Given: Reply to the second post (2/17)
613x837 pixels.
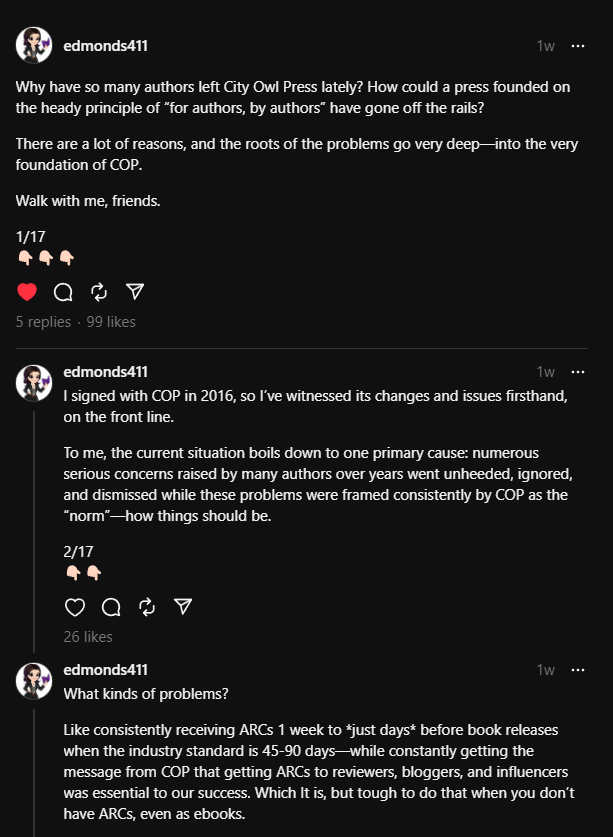Looking at the screenshot, I should tap(111, 607).
